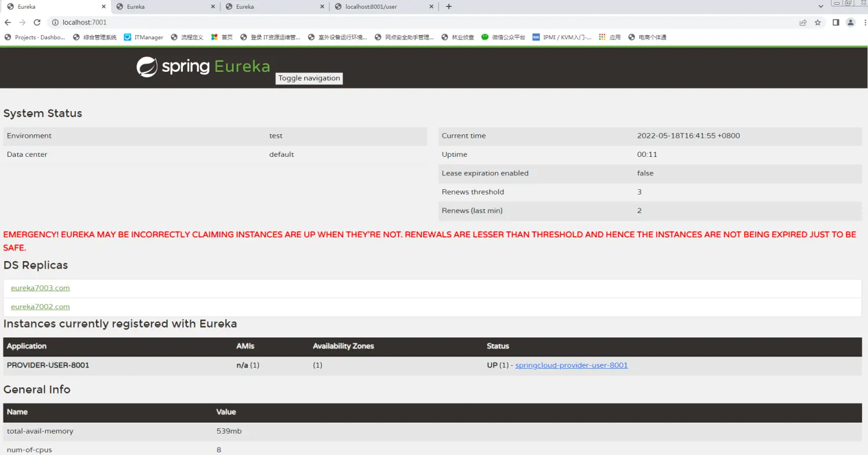
Task: Click the Renews threshold label
Action: [473, 192]
